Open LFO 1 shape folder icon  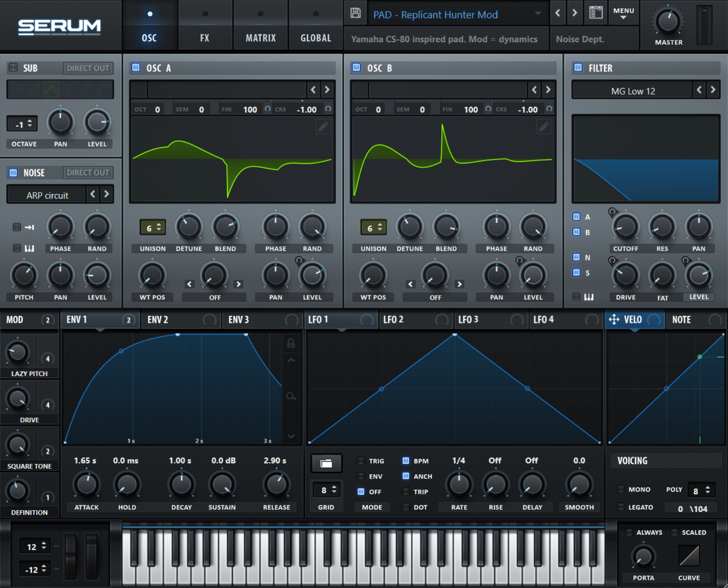pyautogui.click(x=326, y=464)
